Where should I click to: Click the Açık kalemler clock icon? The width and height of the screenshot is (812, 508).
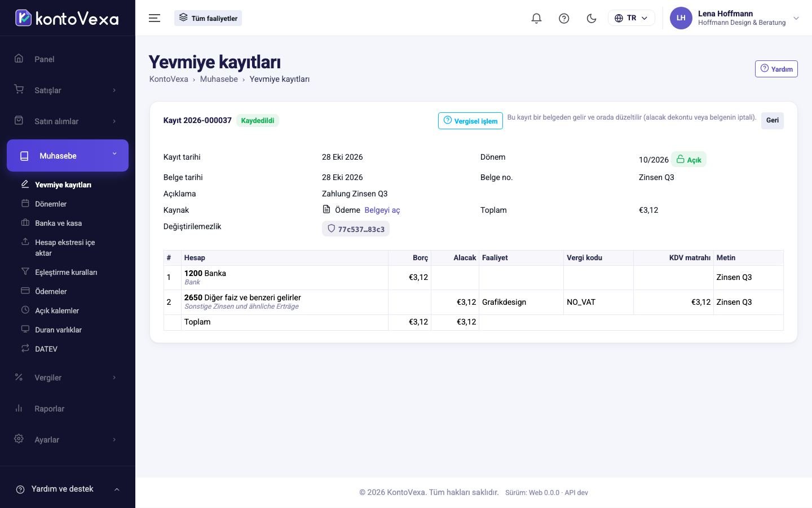point(25,310)
